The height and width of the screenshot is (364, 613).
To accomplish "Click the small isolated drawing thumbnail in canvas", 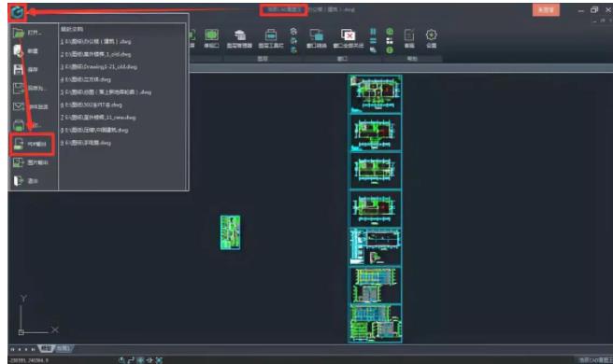I will coord(230,232).
